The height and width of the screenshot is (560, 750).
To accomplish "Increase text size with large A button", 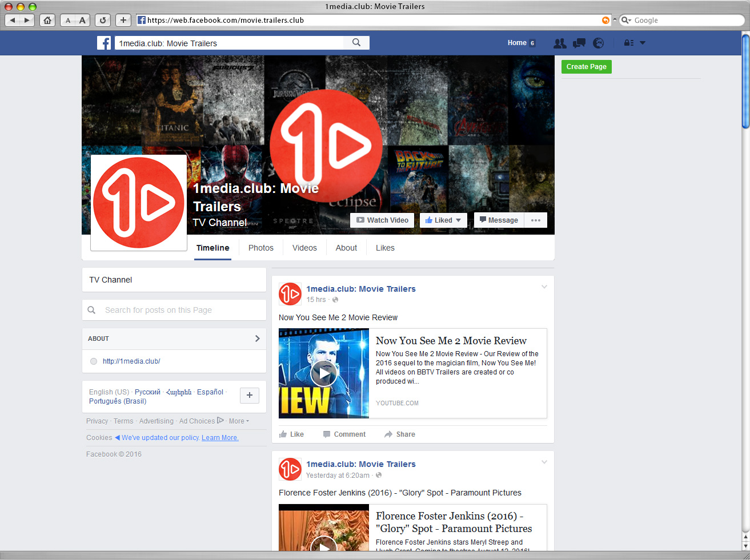I will point(82,20).
